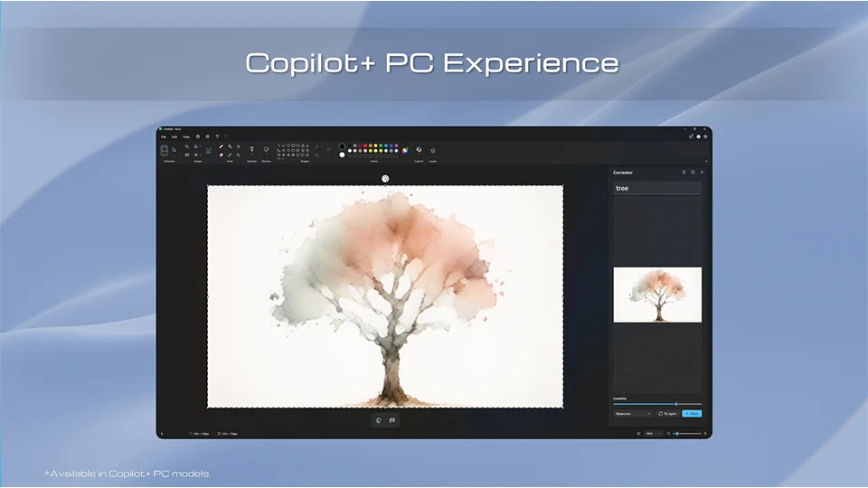This screenshot has width=868, height=488.
Task: Click the fit-to-window icon in status bar
Action: coord(639,434)
